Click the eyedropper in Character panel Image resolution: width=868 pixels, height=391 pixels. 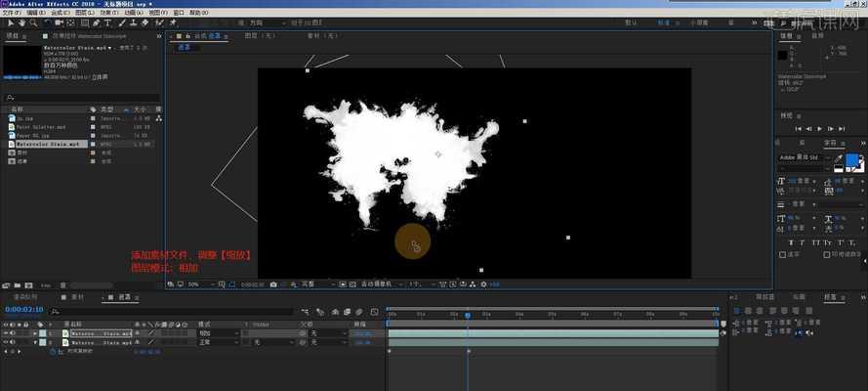tap(838, 158)
